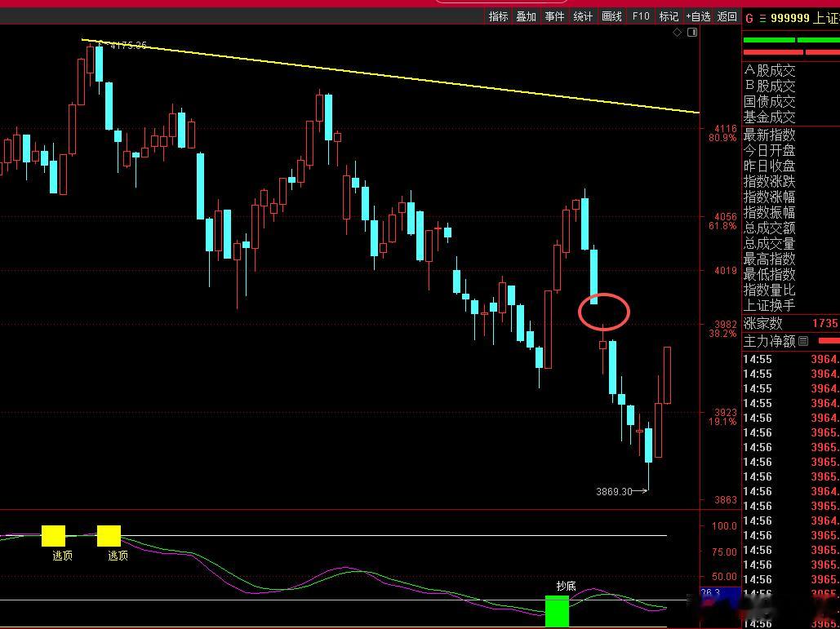Click the 4056 price axis label
The height and width of the screenshot is (629, 840).
tap(726, 217)
